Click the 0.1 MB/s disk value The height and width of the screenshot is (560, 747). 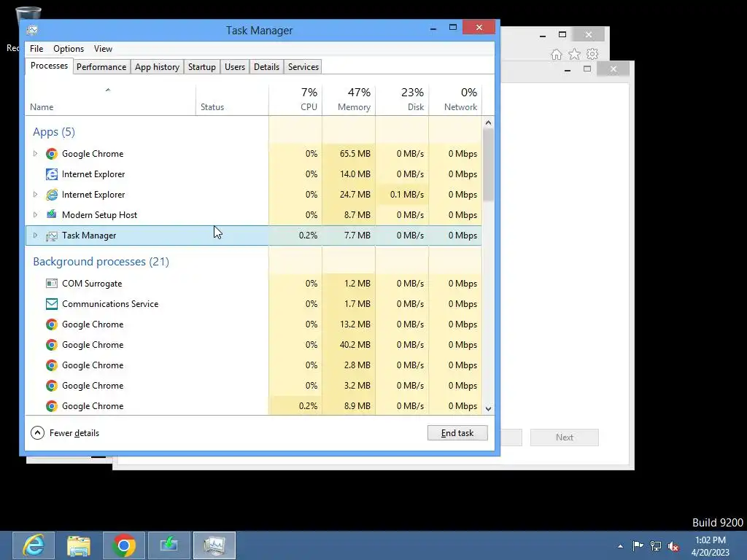pyautogui.click(x=407, y=195)
